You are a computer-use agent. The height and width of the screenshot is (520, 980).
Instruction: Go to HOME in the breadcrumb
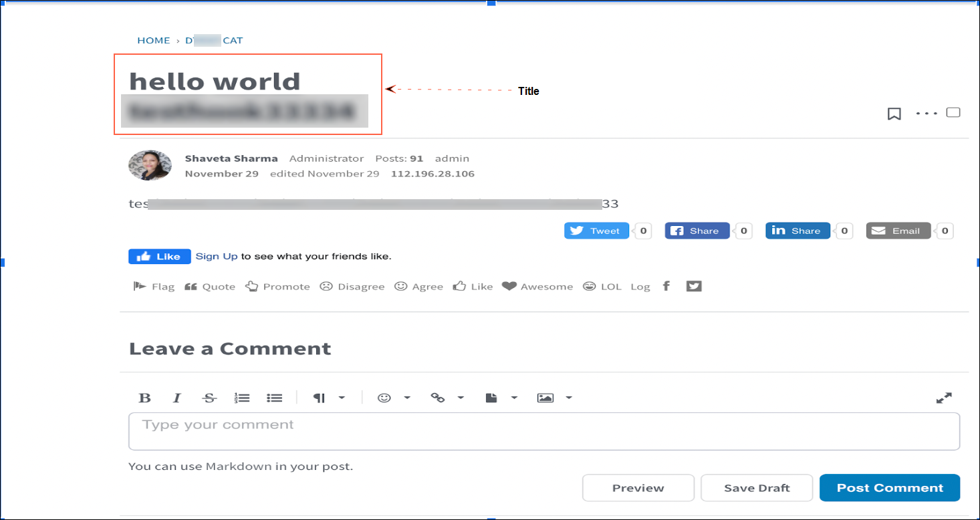coord(154,41)
